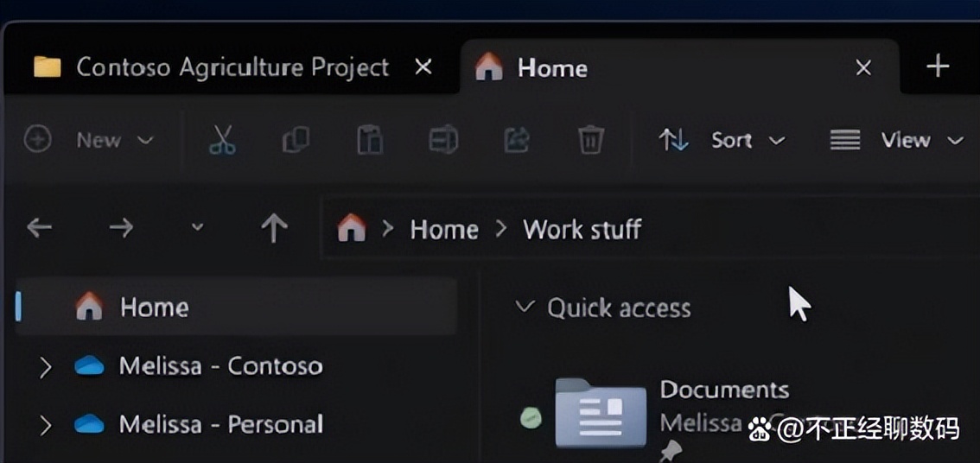Go back with the left arrow
This screenshot has width=980, height=463.
click(x=40, y=228)
